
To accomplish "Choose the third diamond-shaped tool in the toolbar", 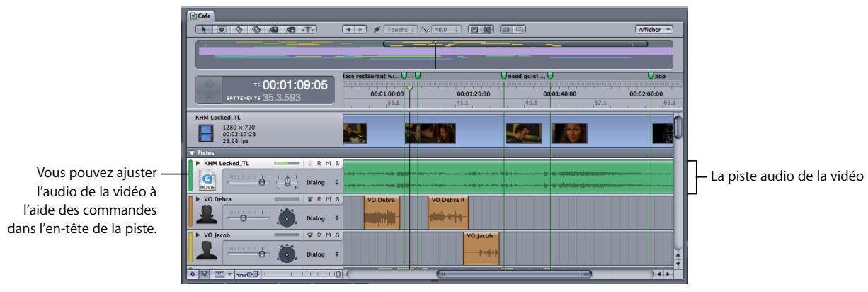I will tap(237, 31).
